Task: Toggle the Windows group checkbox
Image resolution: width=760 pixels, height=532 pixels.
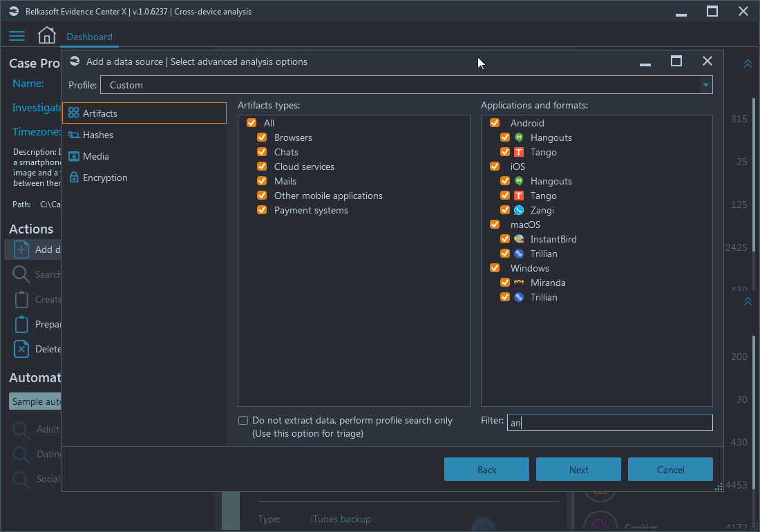Action: [495, 268]
